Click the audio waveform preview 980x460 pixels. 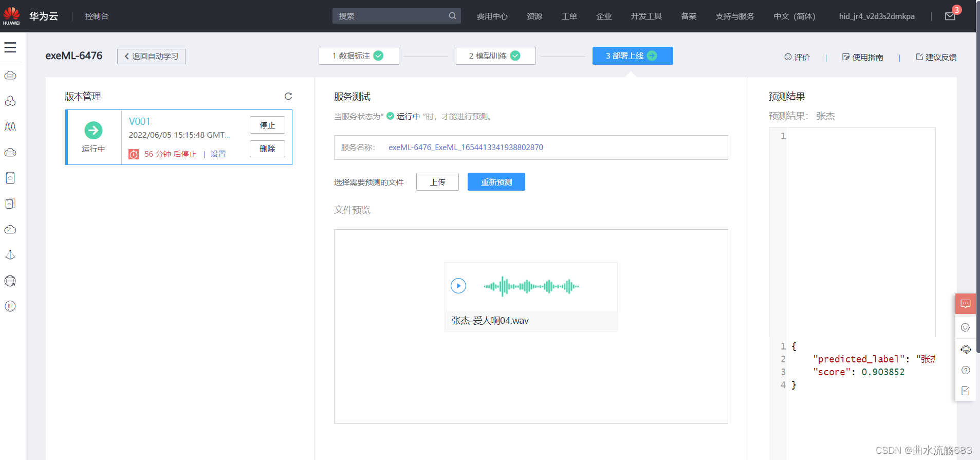[531, 286]
